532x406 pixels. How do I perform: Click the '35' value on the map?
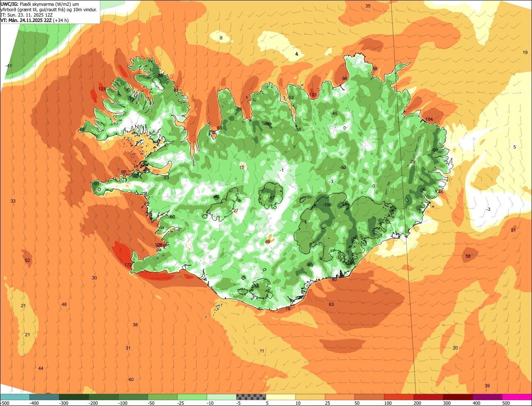[x=368, y=6]
